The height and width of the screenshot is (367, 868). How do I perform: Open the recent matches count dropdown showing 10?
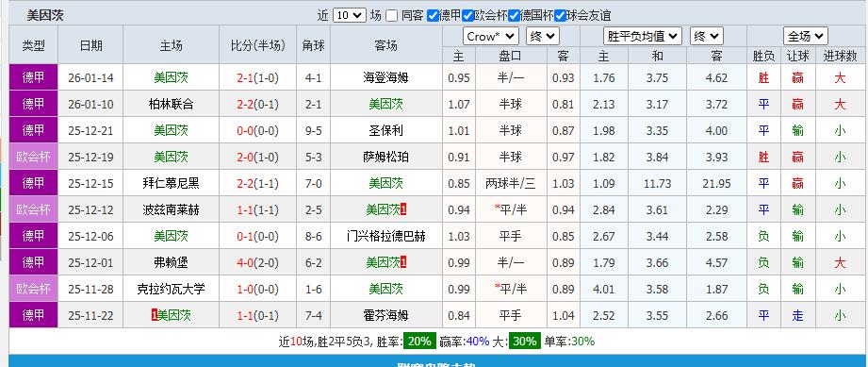click(x=350, y=15)
